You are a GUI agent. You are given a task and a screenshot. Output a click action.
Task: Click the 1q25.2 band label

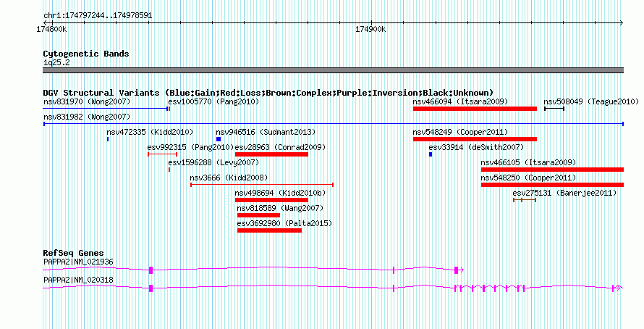point(56,62)
